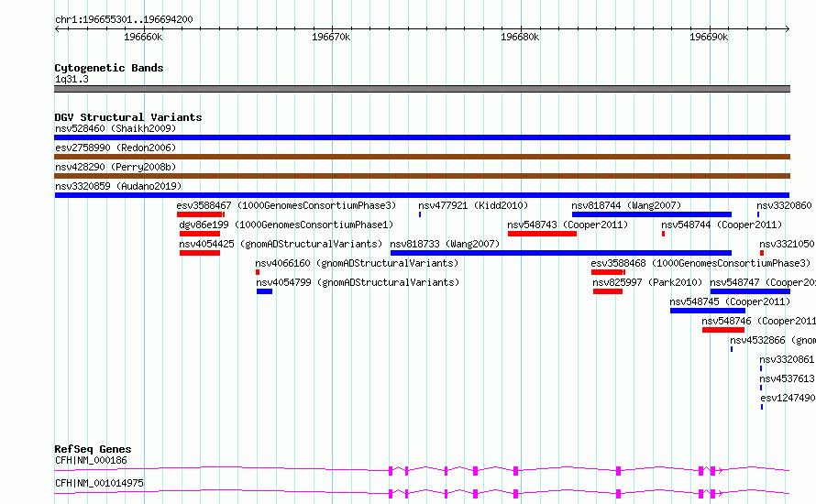Click the nsv4066160 (gnomADStructuralVariants) label
This screenshot has height=504, width=816.
[x=357, y=263]
